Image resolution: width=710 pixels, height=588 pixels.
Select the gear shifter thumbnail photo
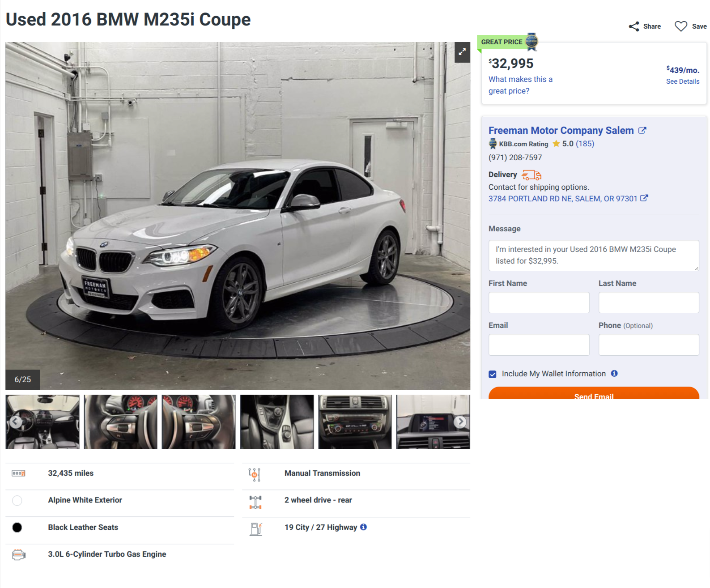coord(276,422)
